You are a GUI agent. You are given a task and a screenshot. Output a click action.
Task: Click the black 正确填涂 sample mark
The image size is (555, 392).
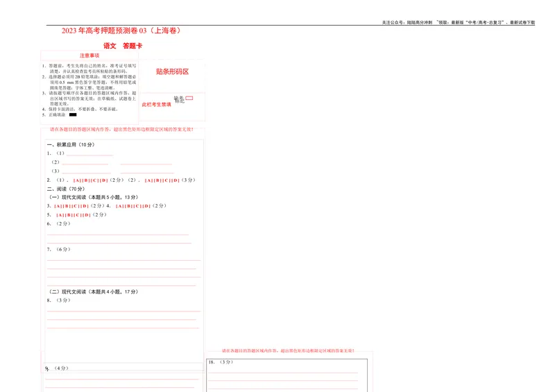(73, 114)
